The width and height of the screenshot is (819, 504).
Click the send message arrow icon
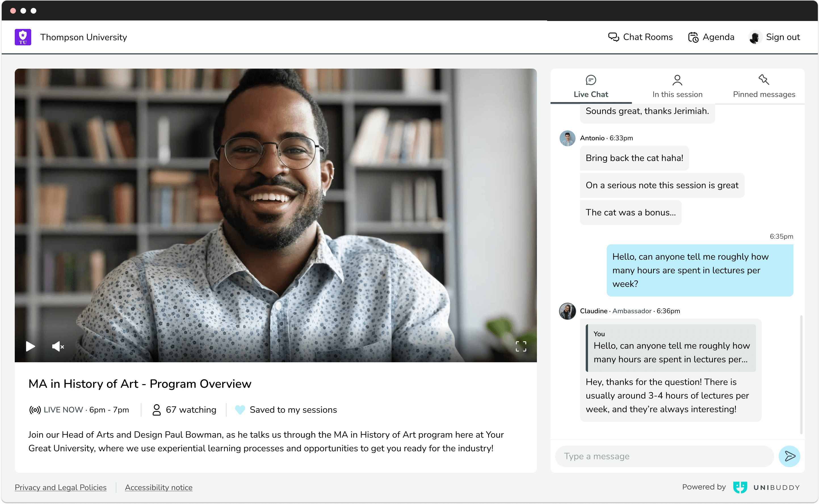[x=790, y=456]
